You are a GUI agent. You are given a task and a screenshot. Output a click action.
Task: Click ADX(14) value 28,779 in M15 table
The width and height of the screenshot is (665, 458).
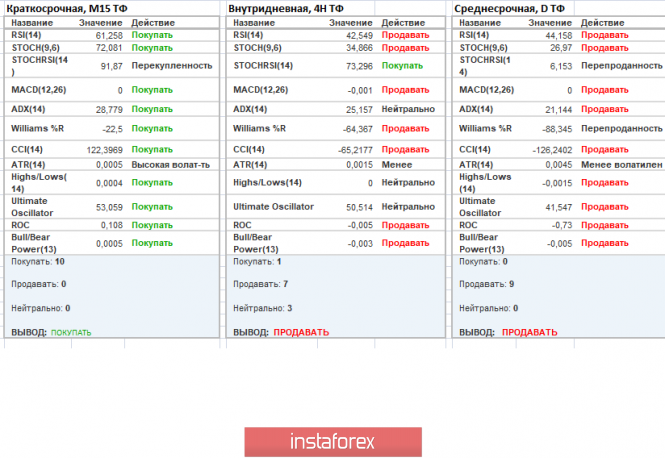[109, 110]
